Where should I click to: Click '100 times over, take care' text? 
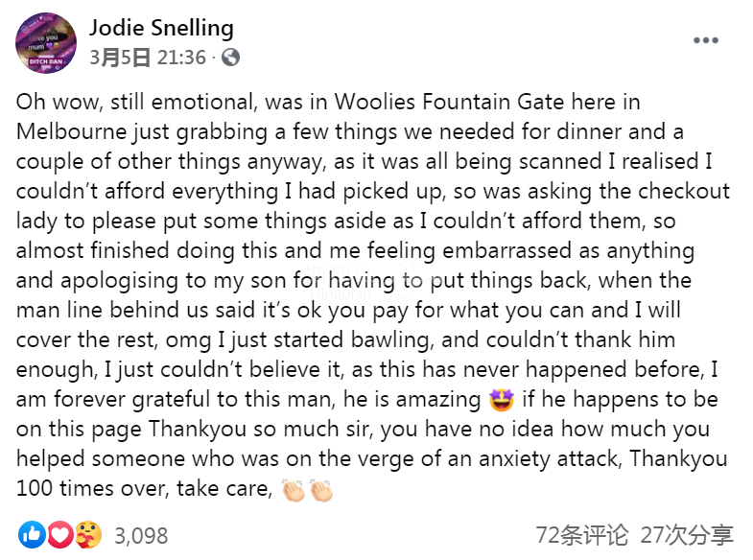pos(145,489)
